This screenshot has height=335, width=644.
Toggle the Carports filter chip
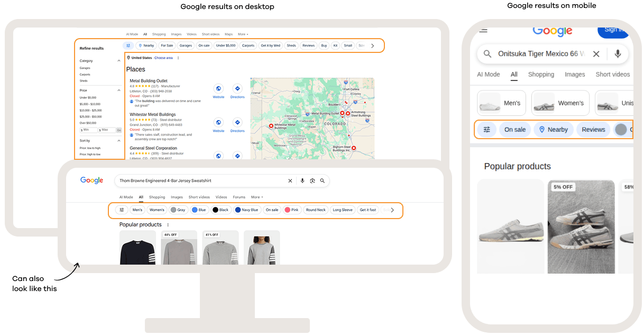[248, 46]
